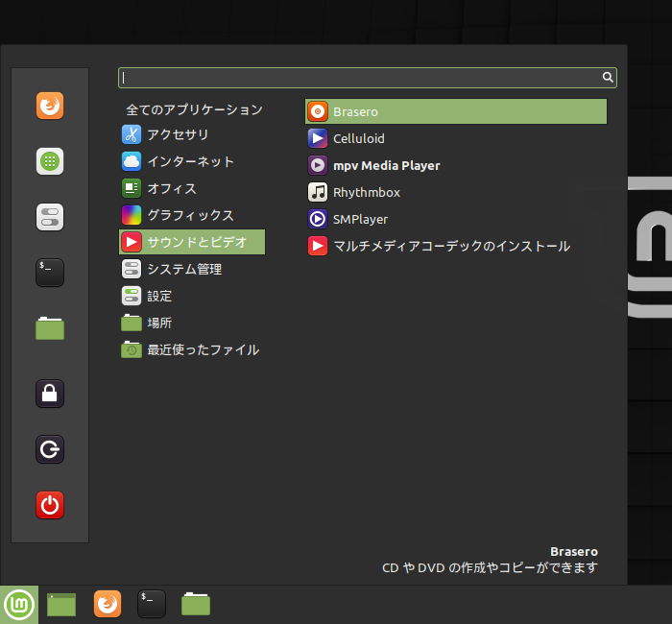Click the red Power Off icon

click(x=50, y=505)
